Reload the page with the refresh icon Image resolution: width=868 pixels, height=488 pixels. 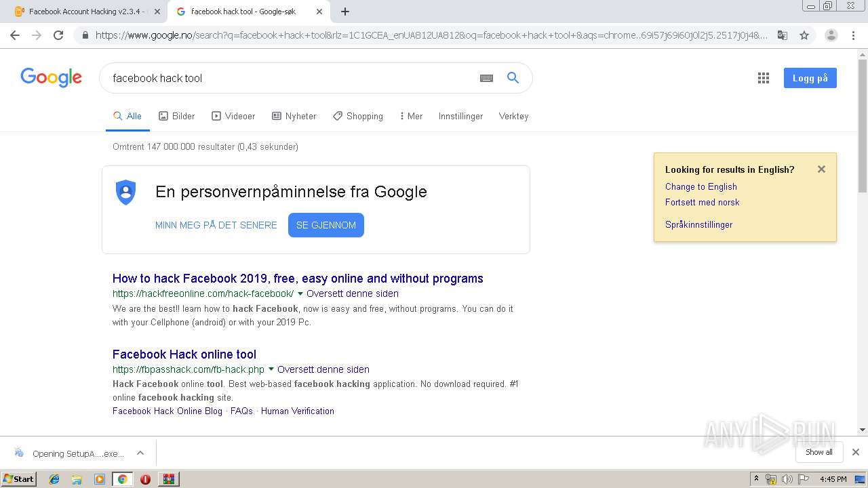(x=58, y=35)
